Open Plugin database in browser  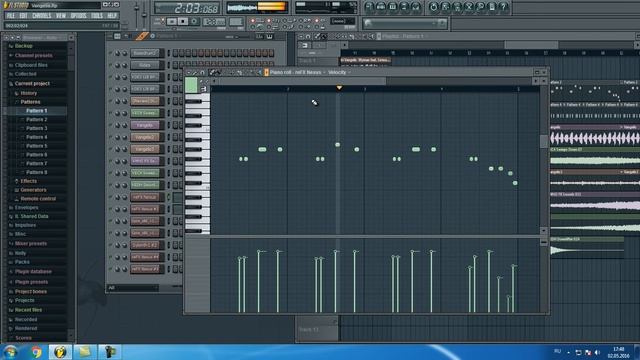[33, 272]
